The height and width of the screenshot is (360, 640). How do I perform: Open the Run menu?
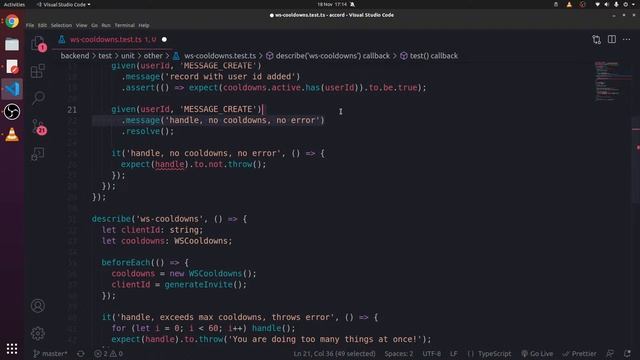[x=106, y=25]
